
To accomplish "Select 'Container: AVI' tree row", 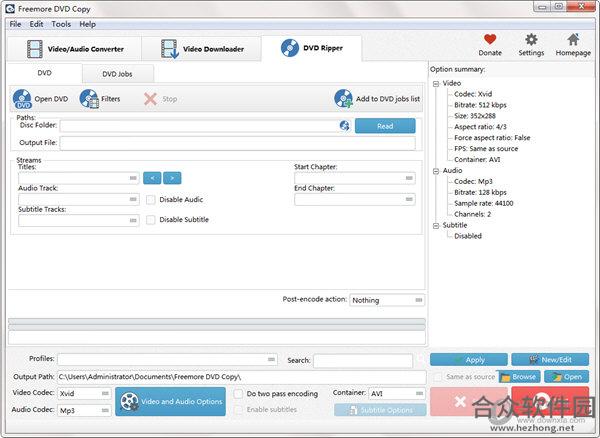I will pyautogui.click(x=477, y=160).
